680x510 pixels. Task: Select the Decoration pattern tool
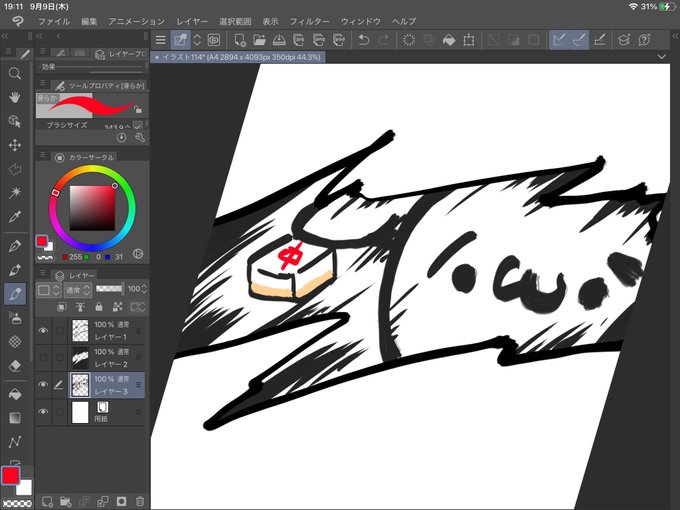coord(15,342)
